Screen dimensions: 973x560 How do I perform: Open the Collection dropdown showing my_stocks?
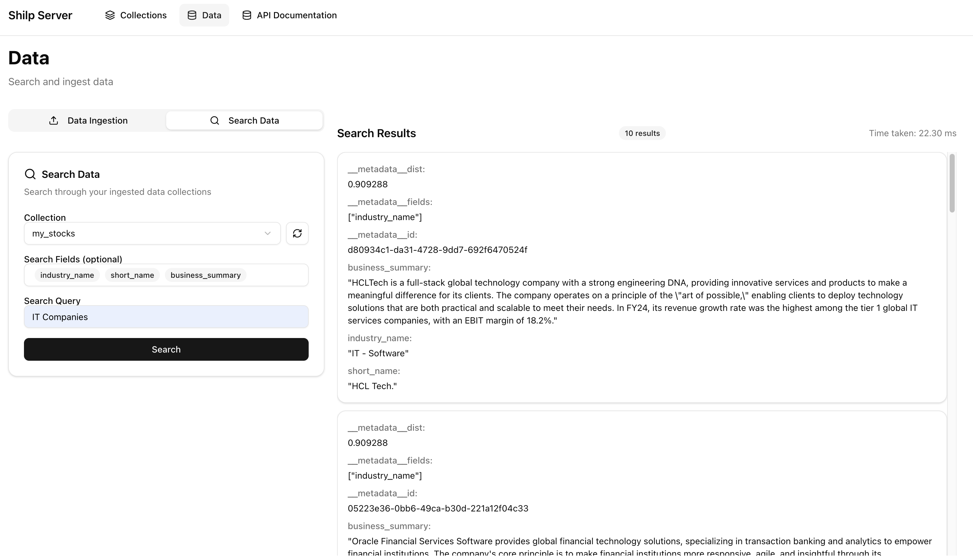[152, 233]
